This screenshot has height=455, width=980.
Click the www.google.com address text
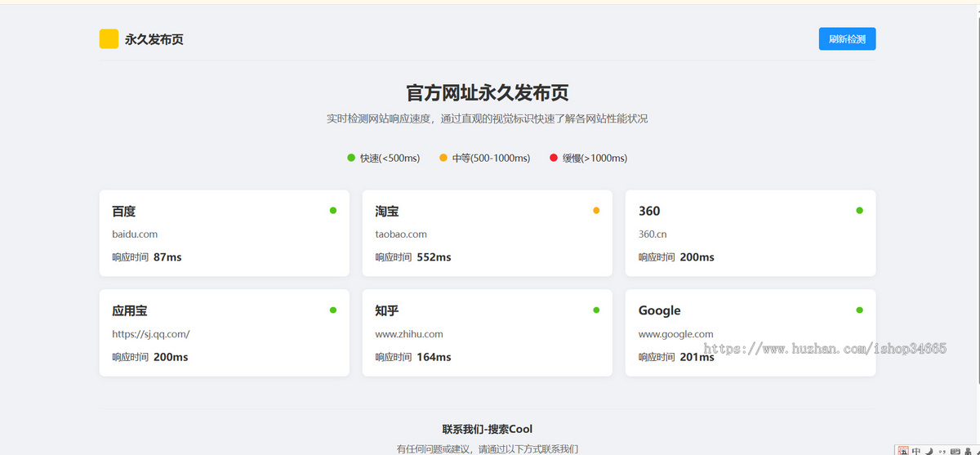click(x=675, y=334)
